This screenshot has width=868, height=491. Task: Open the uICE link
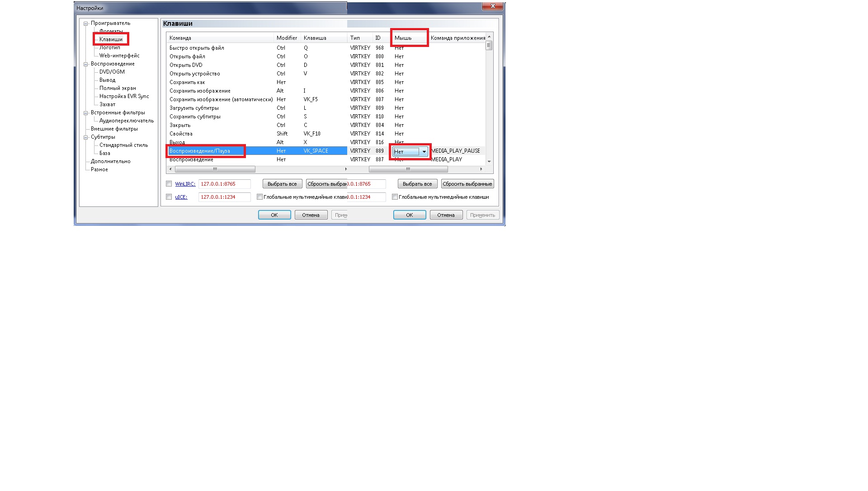pos(181,197)
